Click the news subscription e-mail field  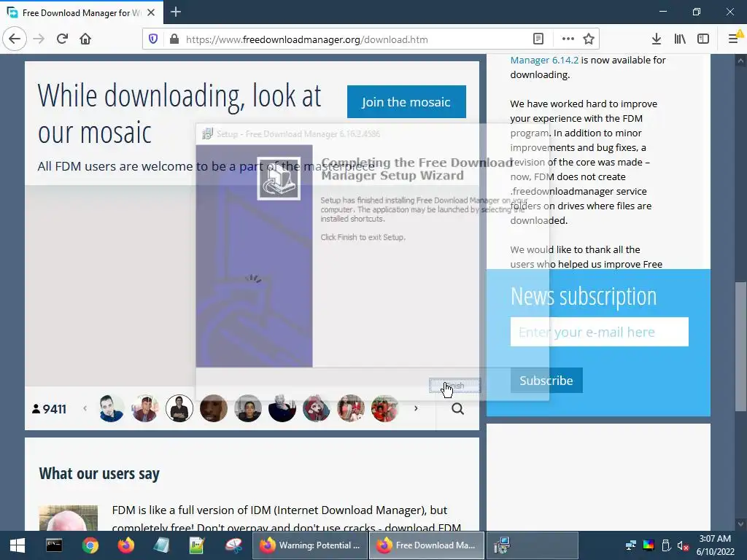pyautogui.click(x=600, y=332)
